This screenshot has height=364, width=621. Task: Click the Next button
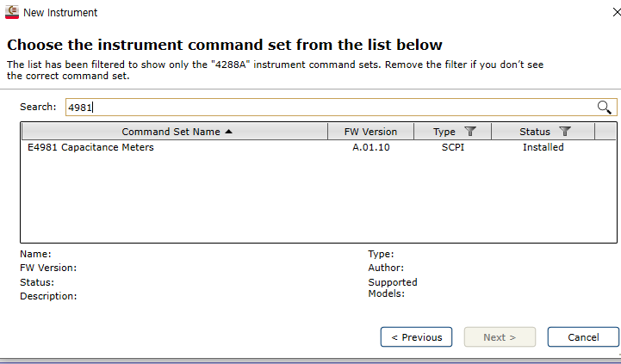click(500, 337)
